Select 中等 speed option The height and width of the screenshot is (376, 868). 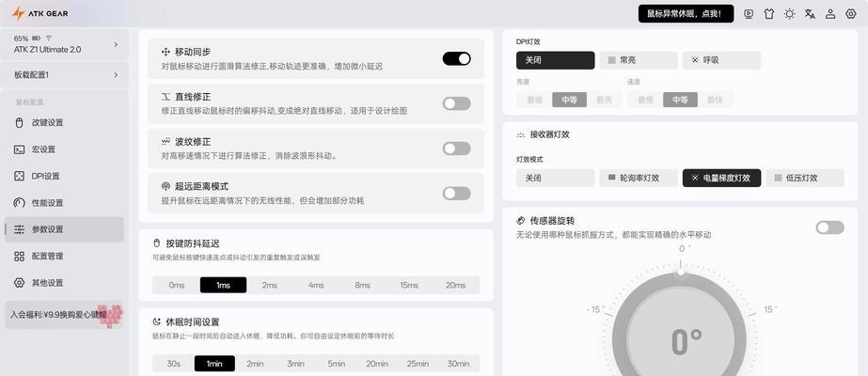point(680,100)
